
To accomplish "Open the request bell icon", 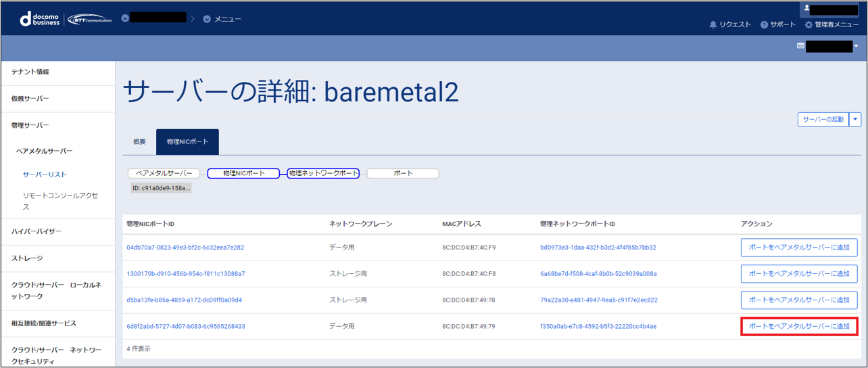I will 713,24.
